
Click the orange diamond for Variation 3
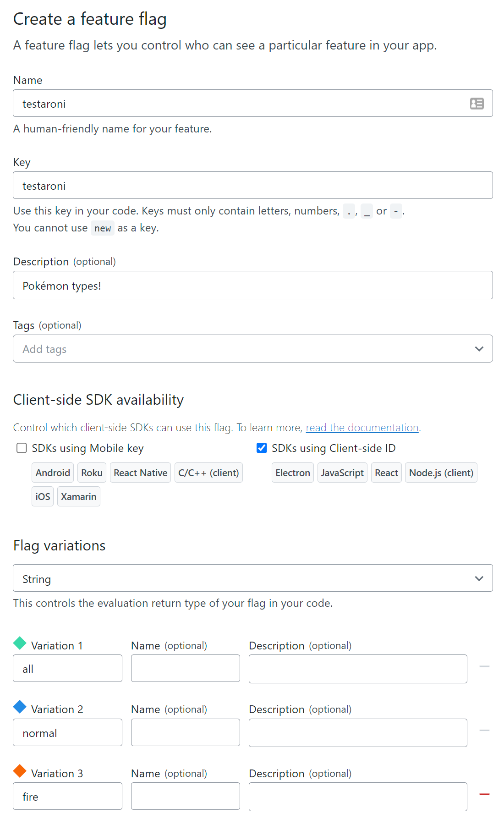pyautogui.click(x=20, y=771)
